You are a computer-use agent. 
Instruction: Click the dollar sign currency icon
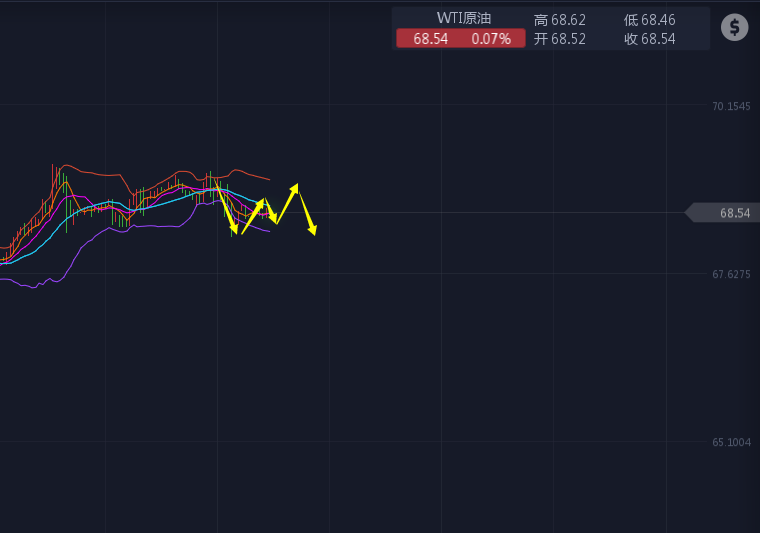tap(734, 27)
